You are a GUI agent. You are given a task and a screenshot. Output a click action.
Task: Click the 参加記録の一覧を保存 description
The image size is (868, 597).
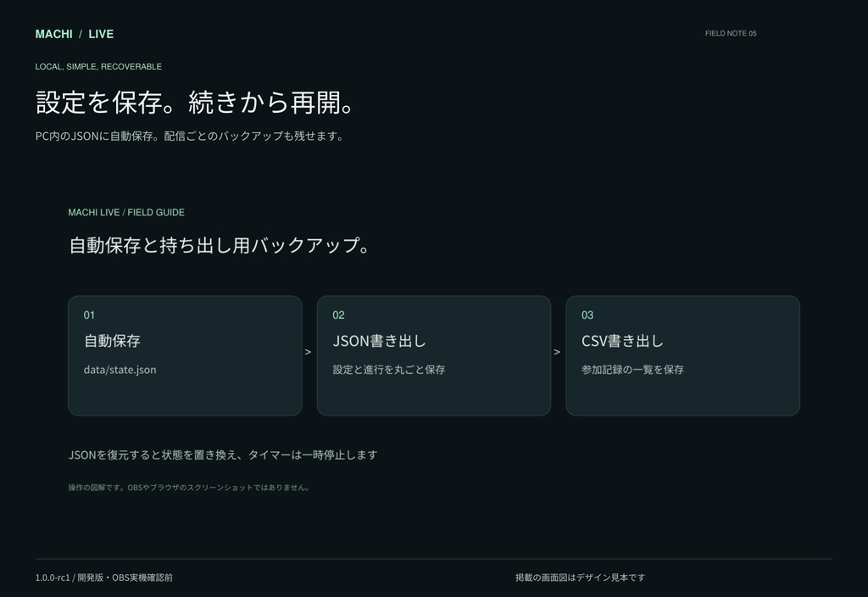point(632,370)
